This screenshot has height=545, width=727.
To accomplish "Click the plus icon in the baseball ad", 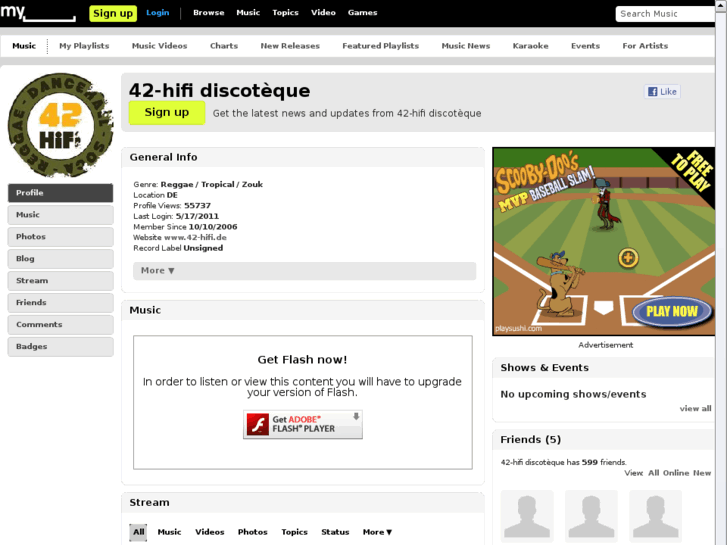I will (628, 258).
